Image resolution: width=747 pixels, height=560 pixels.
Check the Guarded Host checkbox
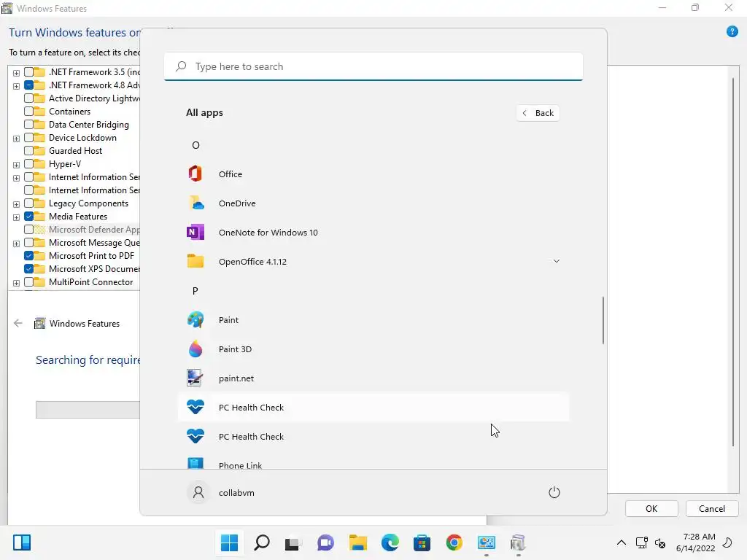(x=28, y=151)
